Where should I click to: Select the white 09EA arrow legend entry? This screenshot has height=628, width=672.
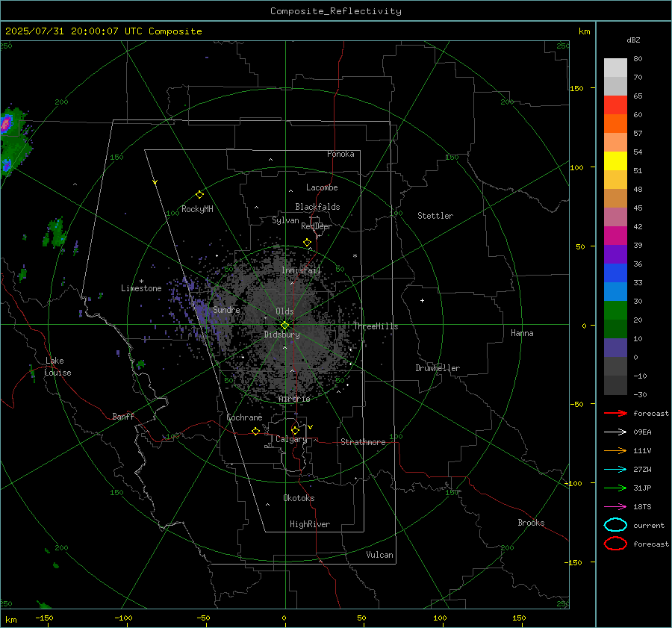[615, 432]
